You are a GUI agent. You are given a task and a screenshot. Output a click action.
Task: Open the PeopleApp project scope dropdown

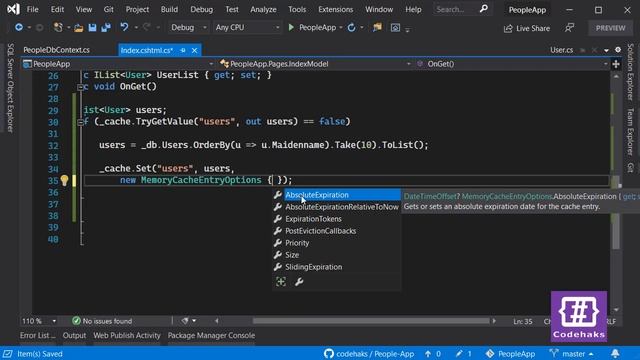tap(118, 64)
